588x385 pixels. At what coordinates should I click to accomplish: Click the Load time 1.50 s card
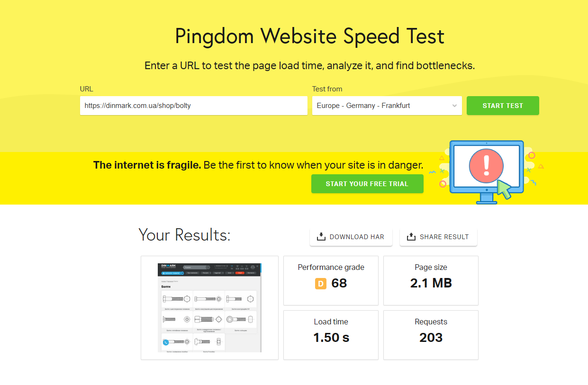(331, 335)
